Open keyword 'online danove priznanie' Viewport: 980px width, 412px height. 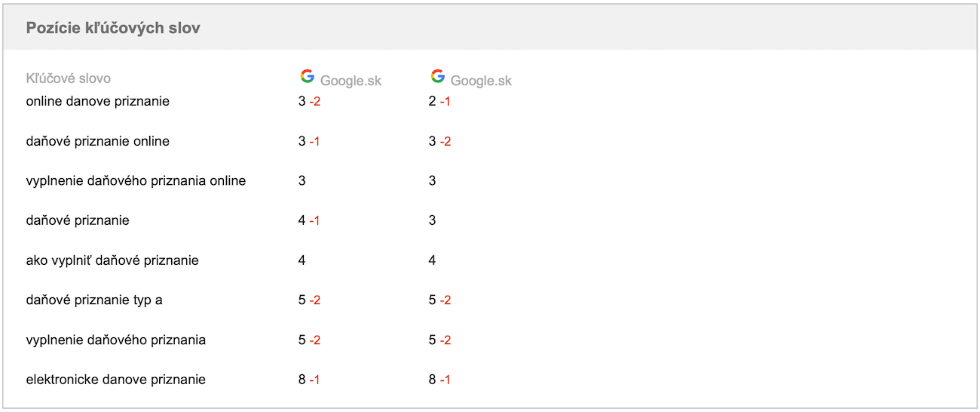pyautogui.click(x=98, y=101)
